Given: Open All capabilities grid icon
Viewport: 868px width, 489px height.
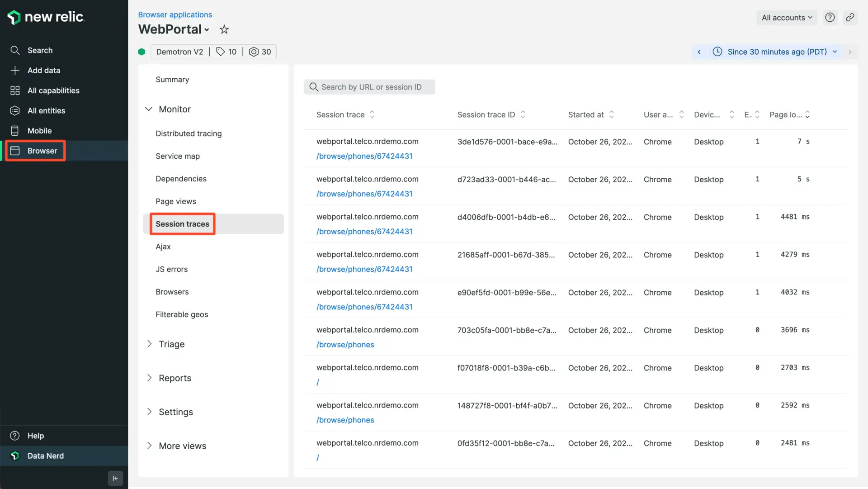Looking at the screenshot, I should [15, 90].
